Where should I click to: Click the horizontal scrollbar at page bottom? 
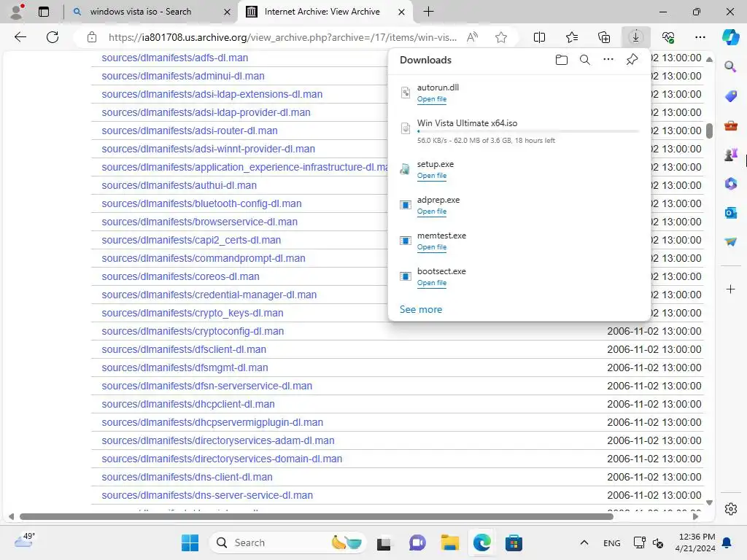317,517
